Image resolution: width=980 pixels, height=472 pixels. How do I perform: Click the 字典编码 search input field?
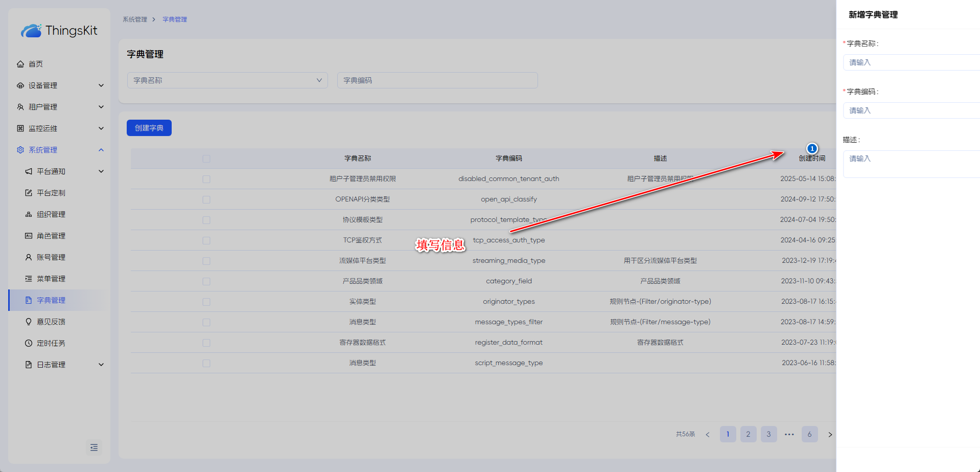(437, 80)
